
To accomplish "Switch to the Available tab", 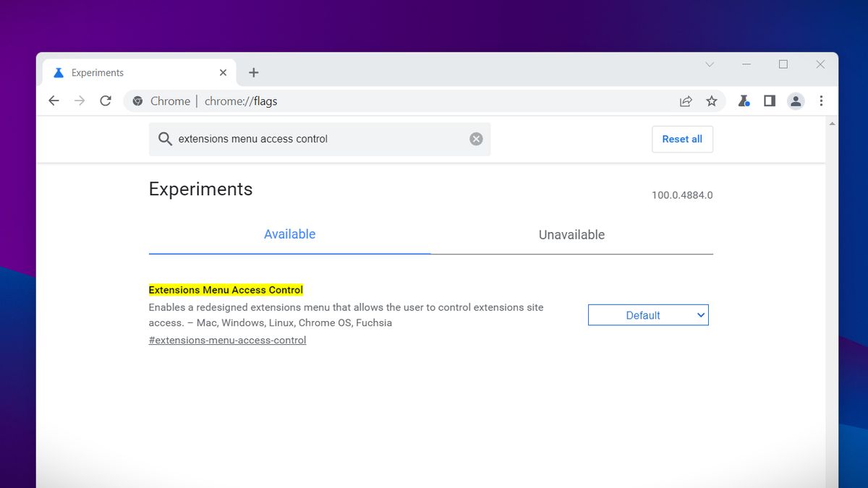I will [289, 234].
